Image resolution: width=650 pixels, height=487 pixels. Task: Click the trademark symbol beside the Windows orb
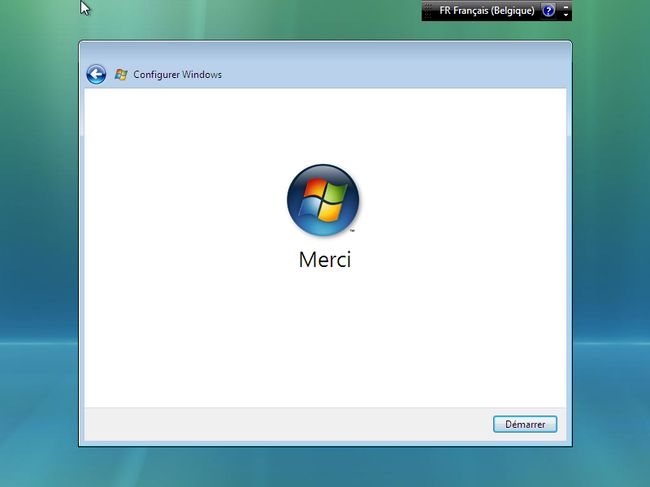(x=352, y=231)
